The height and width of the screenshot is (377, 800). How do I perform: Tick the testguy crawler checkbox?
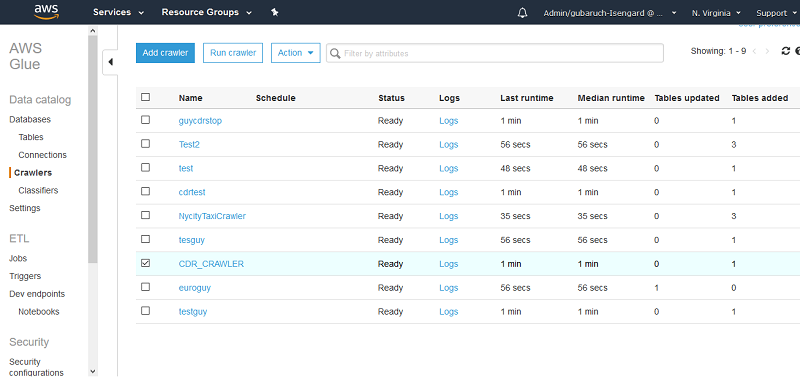click(x=145, y=311)
